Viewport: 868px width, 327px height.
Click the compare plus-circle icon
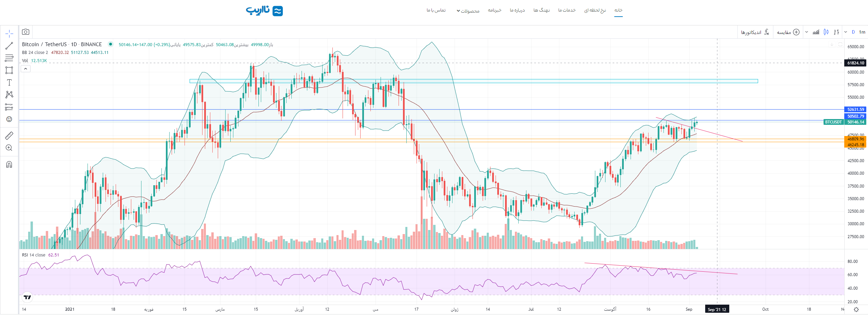(796, 32)
